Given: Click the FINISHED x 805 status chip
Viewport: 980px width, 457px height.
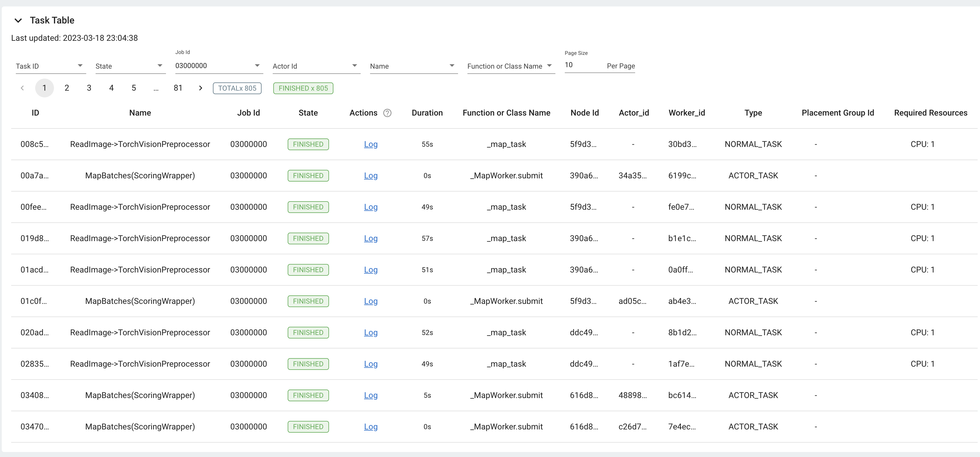Looking at the screenshot, I should click(303, 88).
